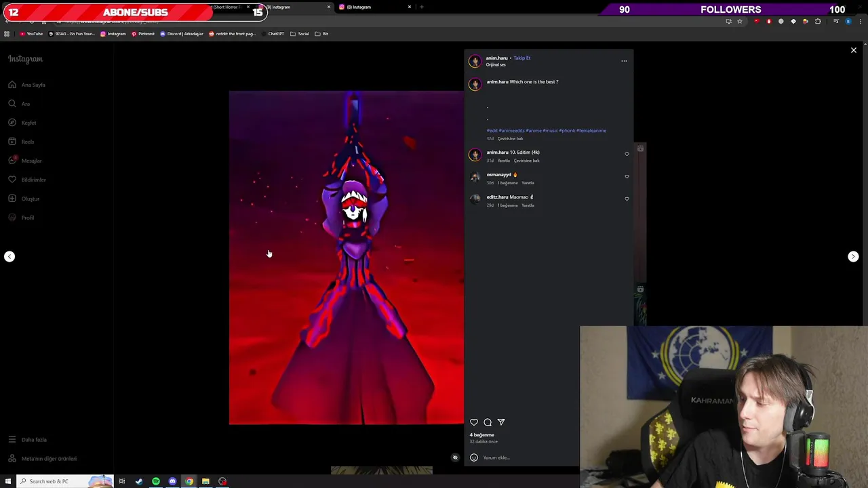868x488 pixels.
Task: Reply to editz.haru comment with Yanıtla
Action: pyautogui.click(x=528, y=205)
